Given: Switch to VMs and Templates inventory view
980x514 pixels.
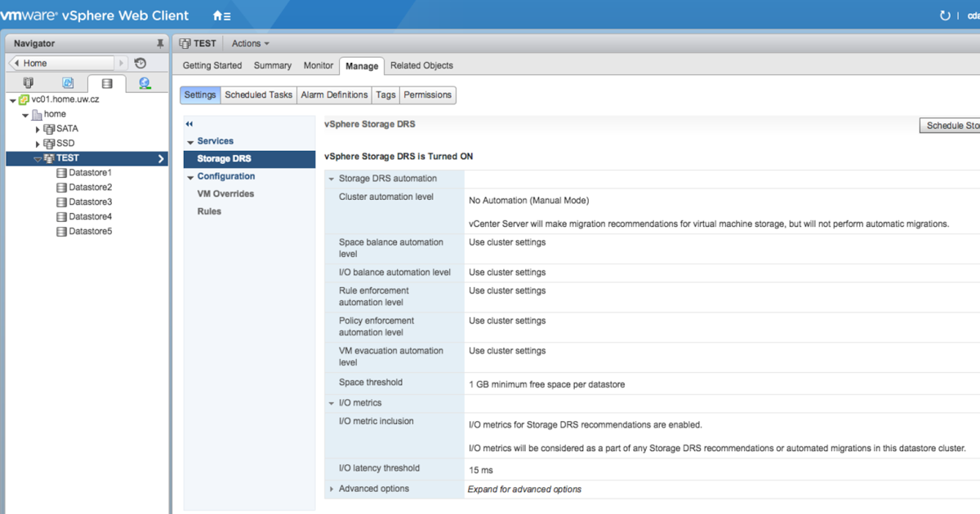Looking at the screenshot, I should (x=68, y=83).
